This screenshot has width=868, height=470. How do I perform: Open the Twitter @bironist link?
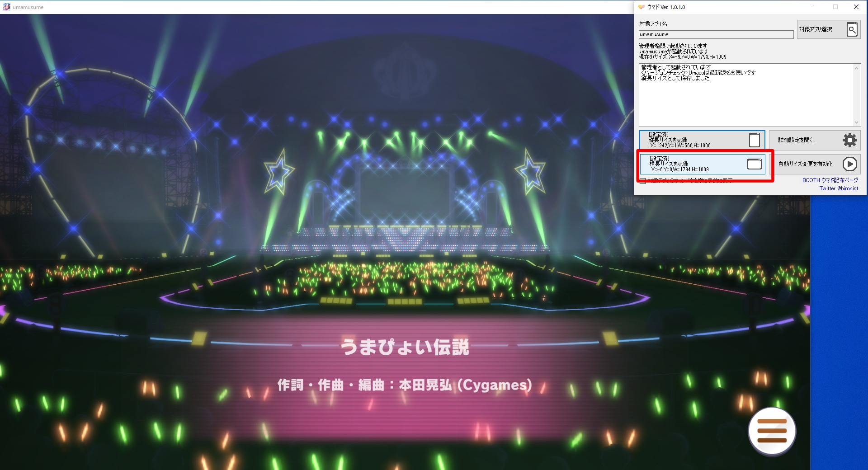839,188
